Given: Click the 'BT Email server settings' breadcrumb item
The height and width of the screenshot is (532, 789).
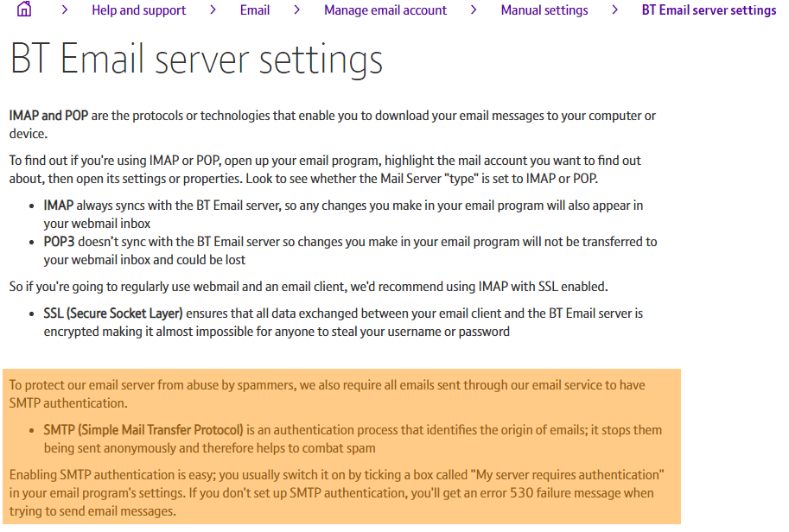Looking at the screenshot, I should coord(708,10).
